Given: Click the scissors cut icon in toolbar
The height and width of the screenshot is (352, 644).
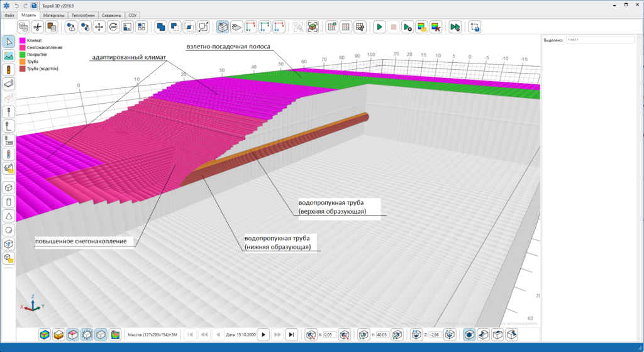Looking at the screenshot, I should click(x=38, y=27).
